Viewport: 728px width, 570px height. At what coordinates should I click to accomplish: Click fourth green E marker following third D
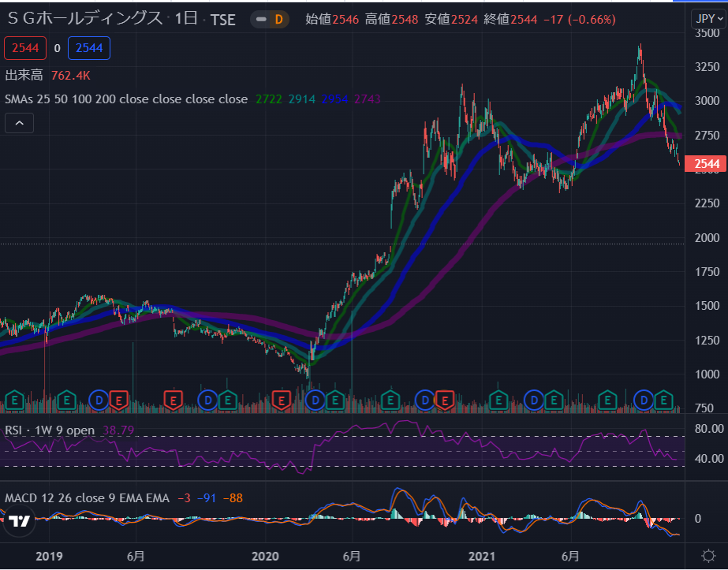pos(335,400)
